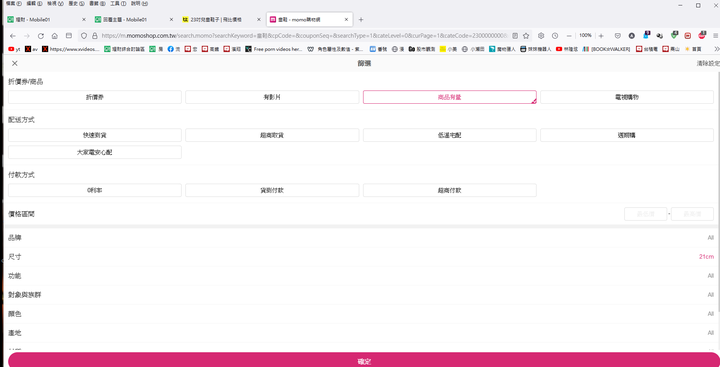This screenshot has height=367, width=720.
Task: Open the 首頁 bookmark
Action: click(x=693, y=49)
